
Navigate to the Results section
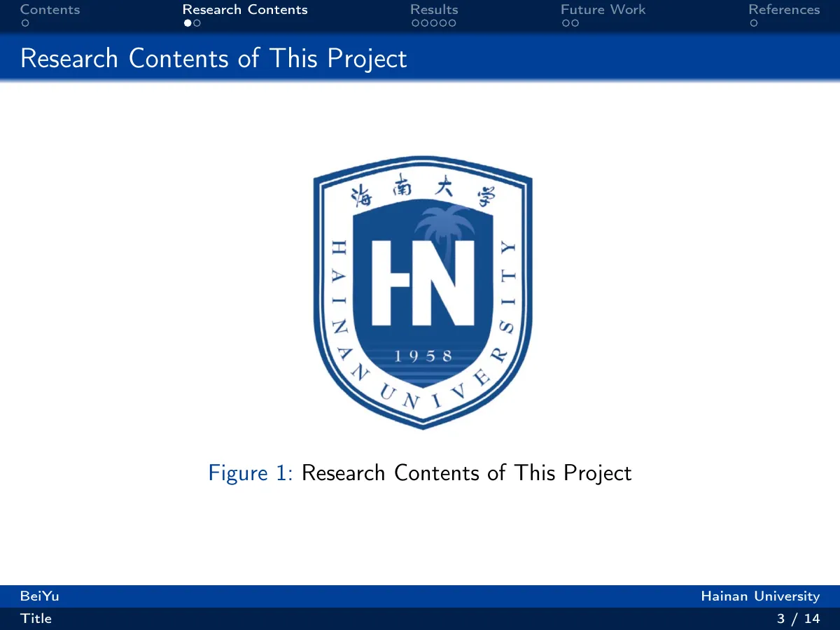pyautogui.click(x=434, y=10)
